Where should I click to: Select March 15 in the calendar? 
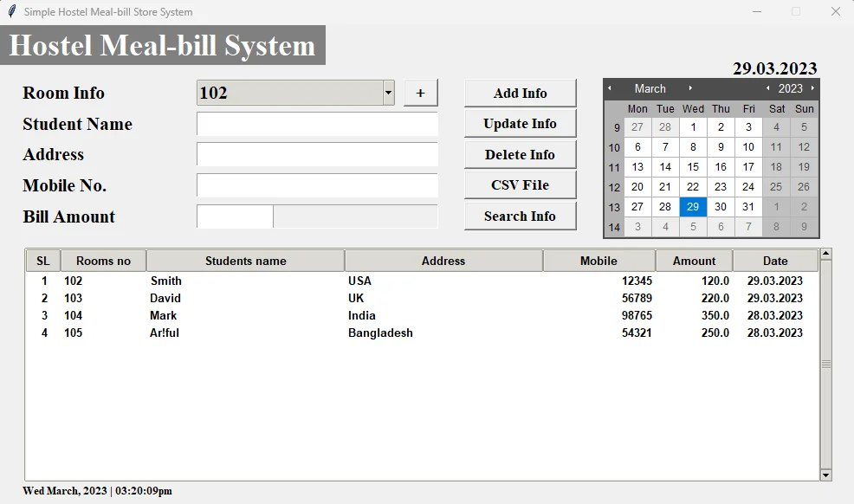693,167
